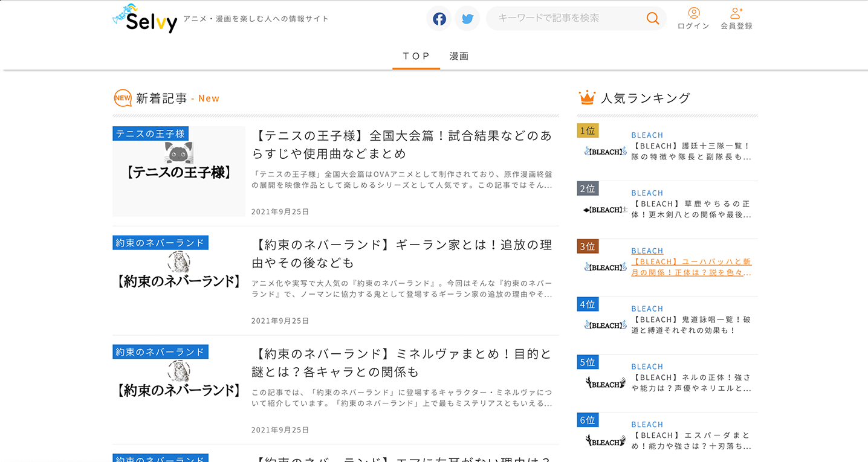This screenshot has height=462, width=868.
Task: Click the NEW badge beside 新着記事
Action: pyautogui.click(x=123, y=97)
